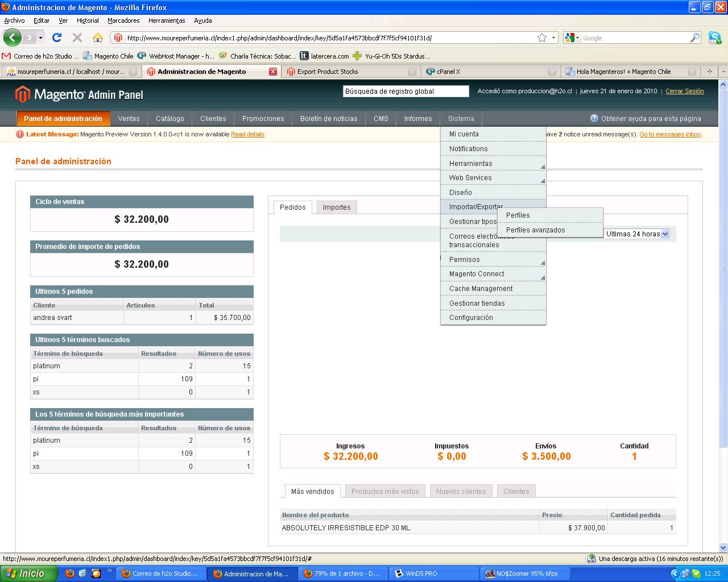728x582 pixels.
Task: Open the back-forward history dropdown arrow
Action: [x=40, y=38]
